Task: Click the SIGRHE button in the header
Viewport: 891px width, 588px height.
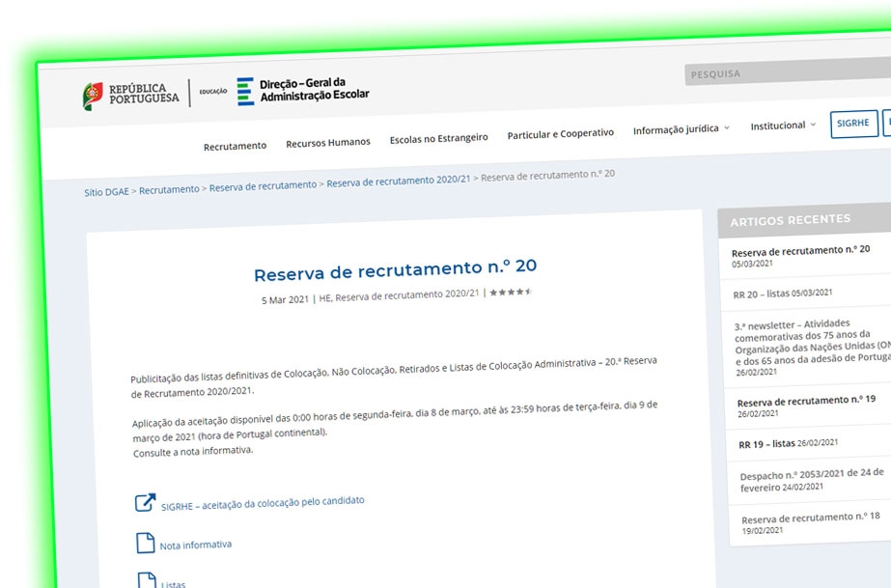Action: click(853, 124)
